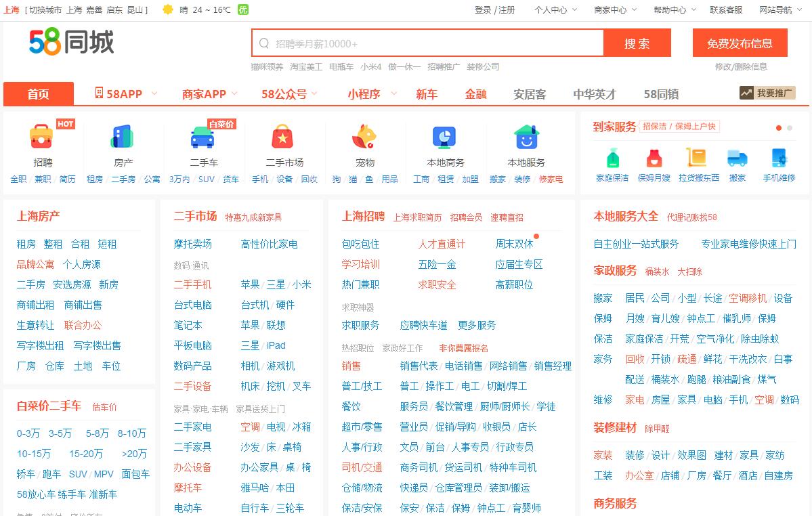The width and height of the screenshot is (812, 516).
Task: Open the 宠物 pet icon
Action: [364, 137]
